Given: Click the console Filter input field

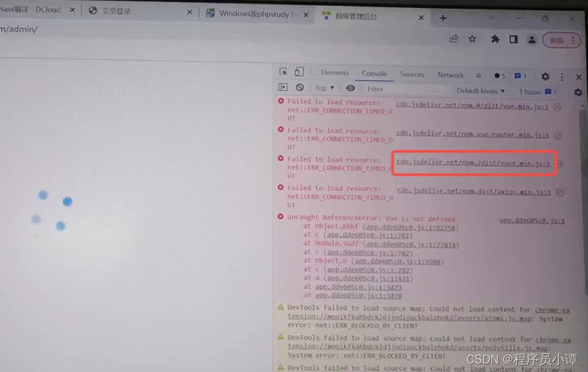Looking at the screenshot, I should (x=401, y=90).
